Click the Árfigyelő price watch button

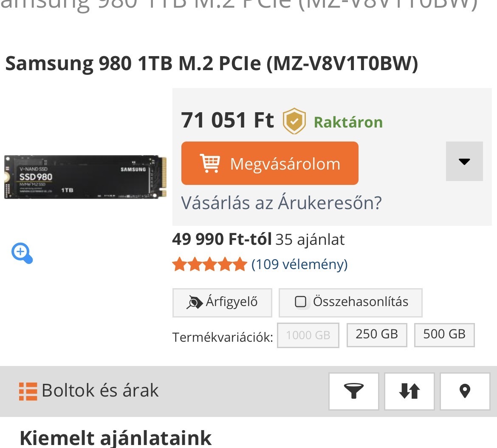pos(222,303)
